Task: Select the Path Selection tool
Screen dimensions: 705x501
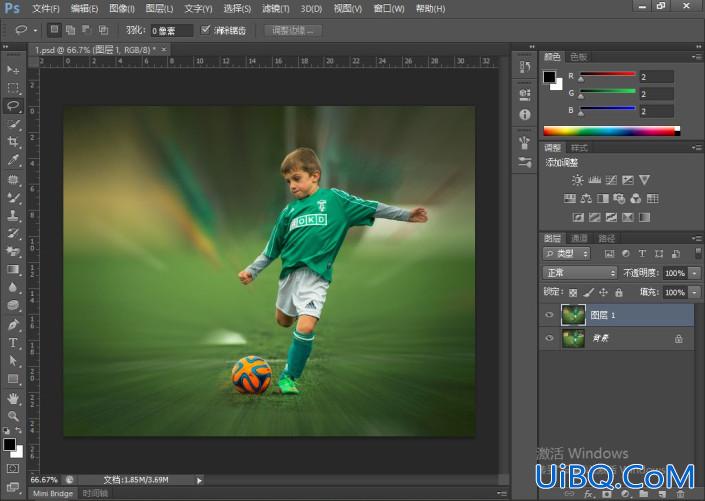Action: pyautogui.click(x=13, y=361)
